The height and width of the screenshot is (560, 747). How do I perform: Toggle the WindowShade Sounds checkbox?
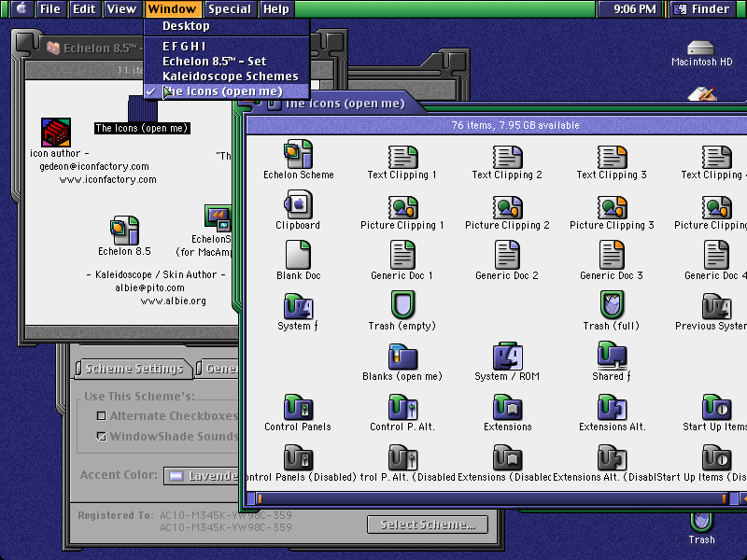pos(101,436)
